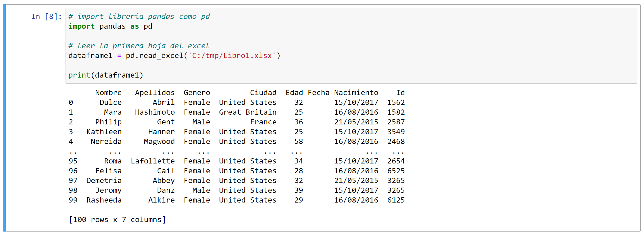644x235 pixels.
Task: Click the comment 'leer la primera hoja del excel'
Action: tap(139, 46)
